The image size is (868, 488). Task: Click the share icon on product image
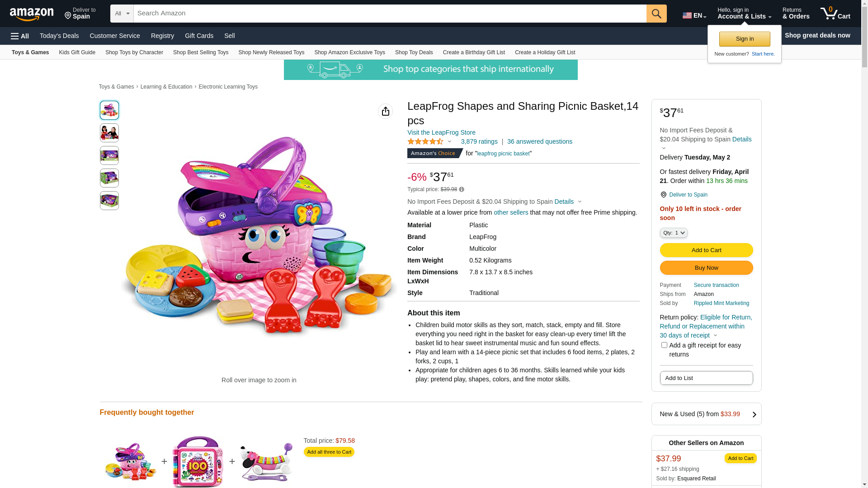tap(385, 111)
